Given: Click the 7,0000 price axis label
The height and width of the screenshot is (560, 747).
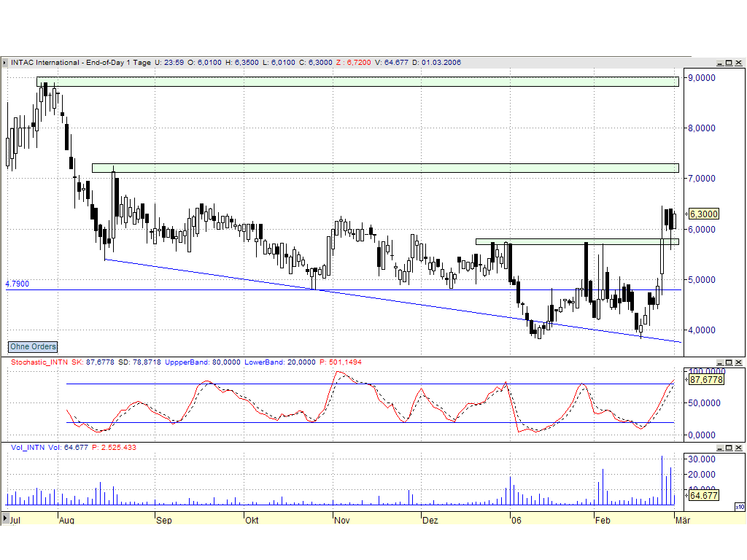Looking at the screenshot, I should (702, 178).
